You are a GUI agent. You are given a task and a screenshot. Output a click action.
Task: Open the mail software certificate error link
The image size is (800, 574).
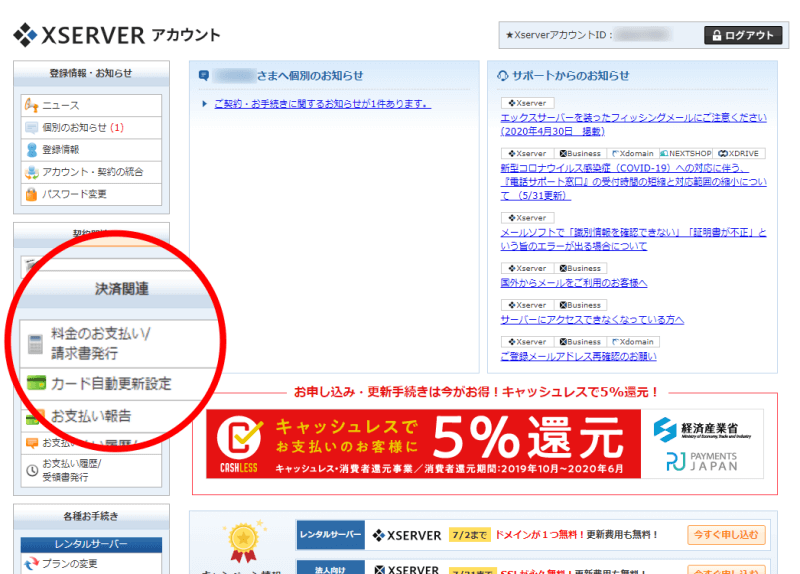click(x=633, y=239)
